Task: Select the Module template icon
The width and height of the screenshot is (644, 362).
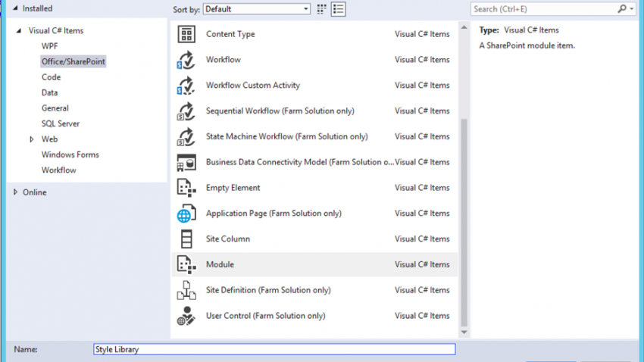Action: (x=186, y=265)
